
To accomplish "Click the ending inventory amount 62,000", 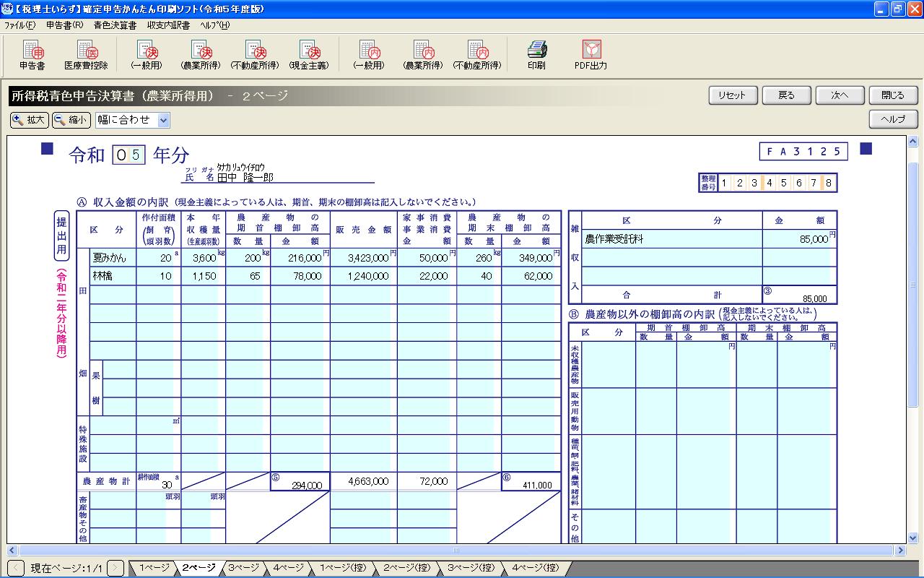I will pos(531,276).
